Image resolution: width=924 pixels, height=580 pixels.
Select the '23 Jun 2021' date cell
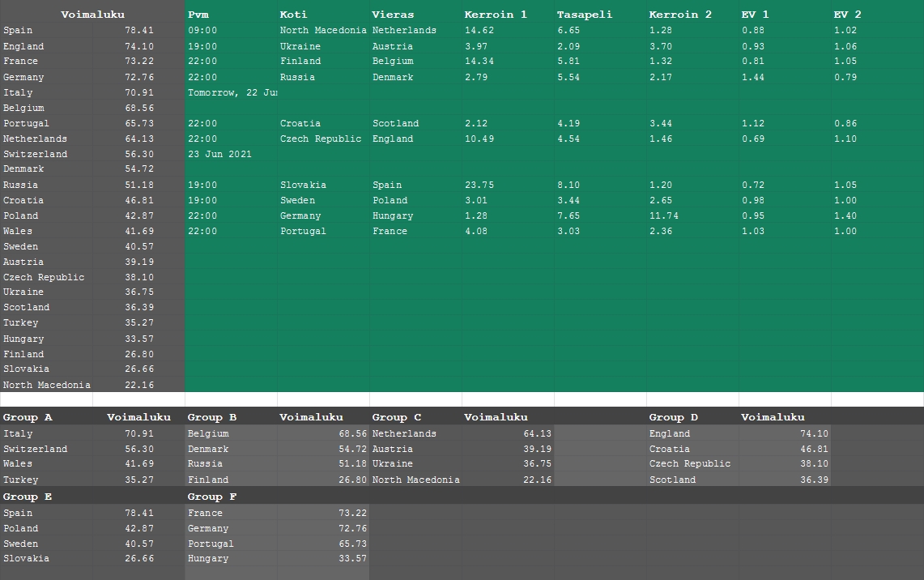tap(219, 154)
